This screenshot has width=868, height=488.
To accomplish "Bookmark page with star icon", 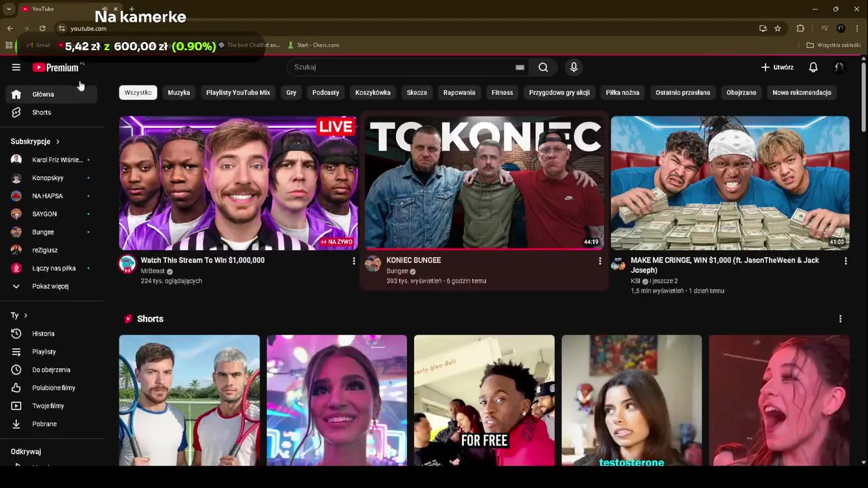I will 778,28.
